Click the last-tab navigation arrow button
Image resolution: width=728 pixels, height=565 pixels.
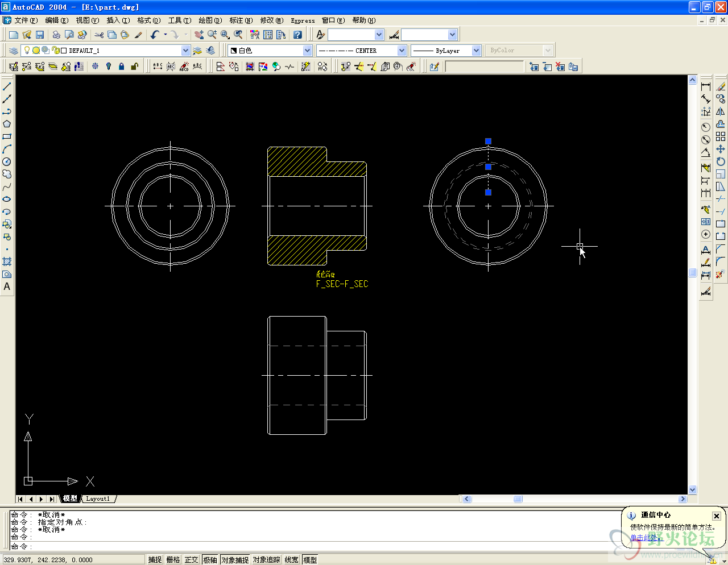[52, 499]
